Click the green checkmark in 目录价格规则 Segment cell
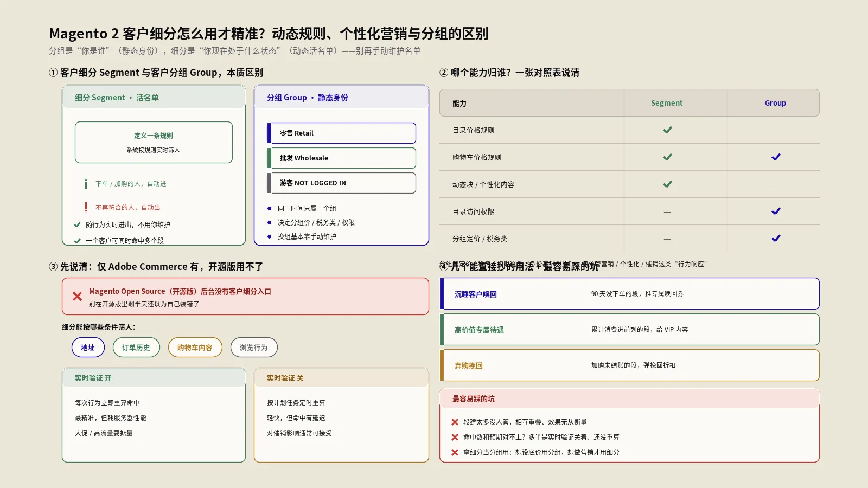This screenshot has width=868, height=488. click(667, 130)
